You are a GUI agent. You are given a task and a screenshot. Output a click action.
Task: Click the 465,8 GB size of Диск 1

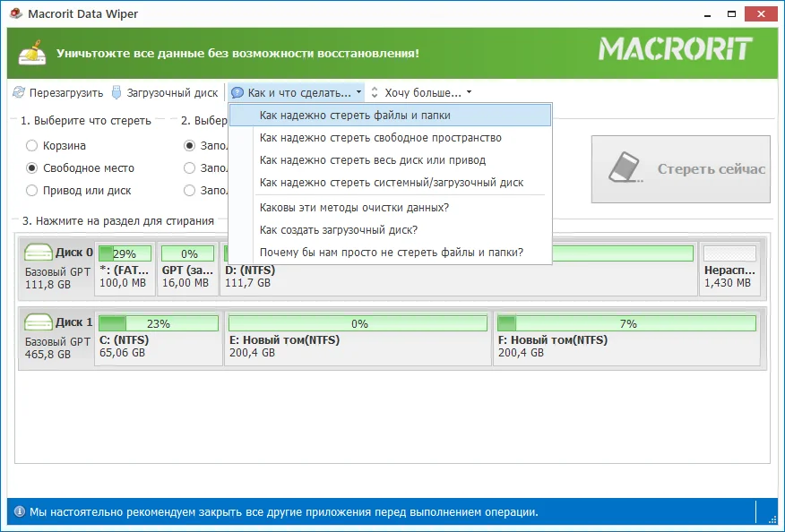tap(48, 355)
